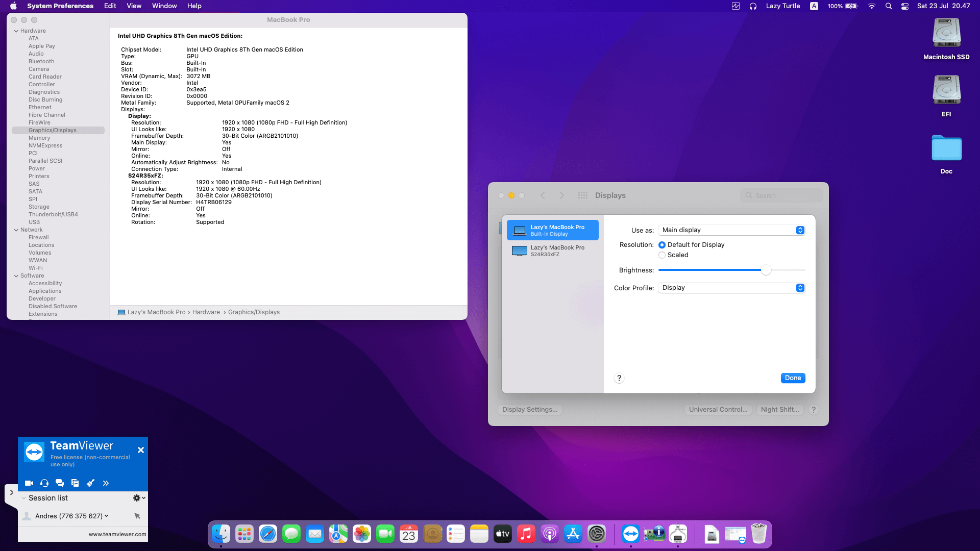This screenshot has height=551, width=980.
Task: Open Mail from the Dock
Action: (x=315, y=534)
